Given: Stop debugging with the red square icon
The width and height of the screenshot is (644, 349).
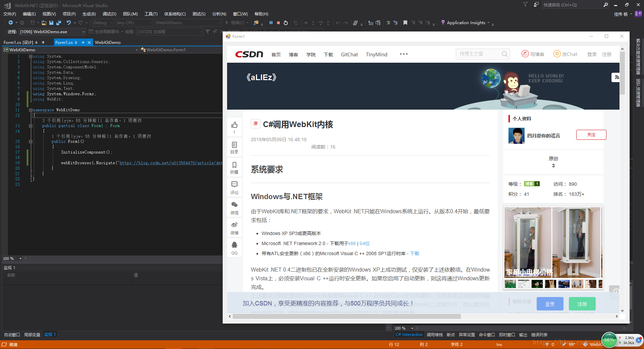Looking at the screenshot, I should [278, 22].
